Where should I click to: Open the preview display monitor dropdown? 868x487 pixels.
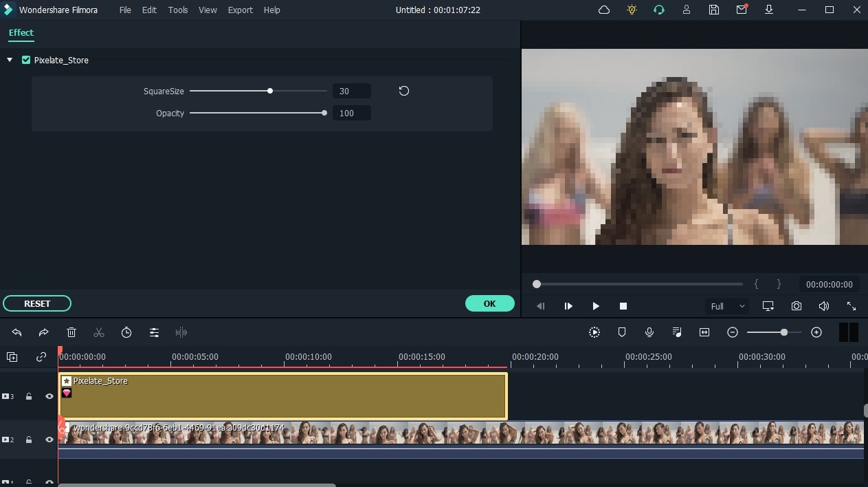[x=768, y=306]
